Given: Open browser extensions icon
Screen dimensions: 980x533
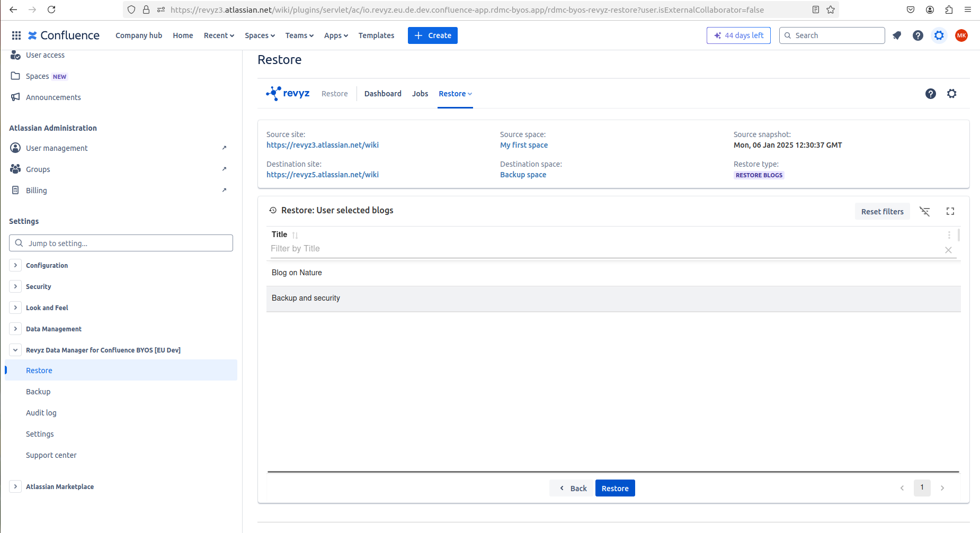Looking at the screenshot, I should tap(949, 10).
